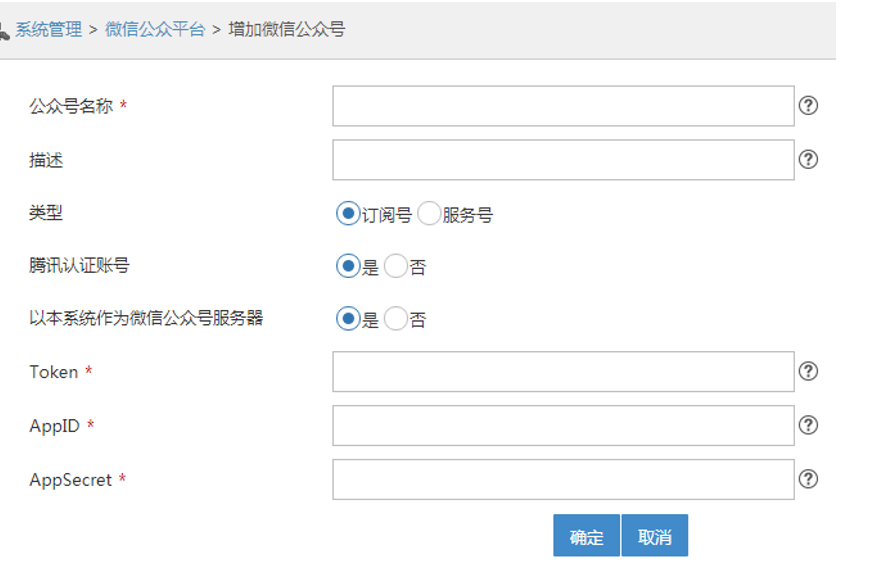Select 订阅号 type radio button
Image resolution: width=884 pixels, height=581 pixels.
pos(348,213)
